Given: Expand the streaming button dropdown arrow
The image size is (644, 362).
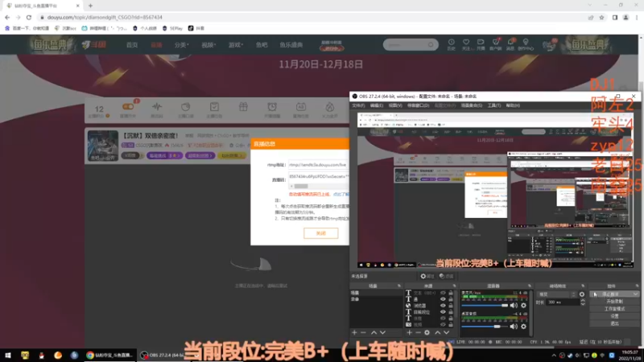Looking at the screenshot, I should [x=635, y=294].
